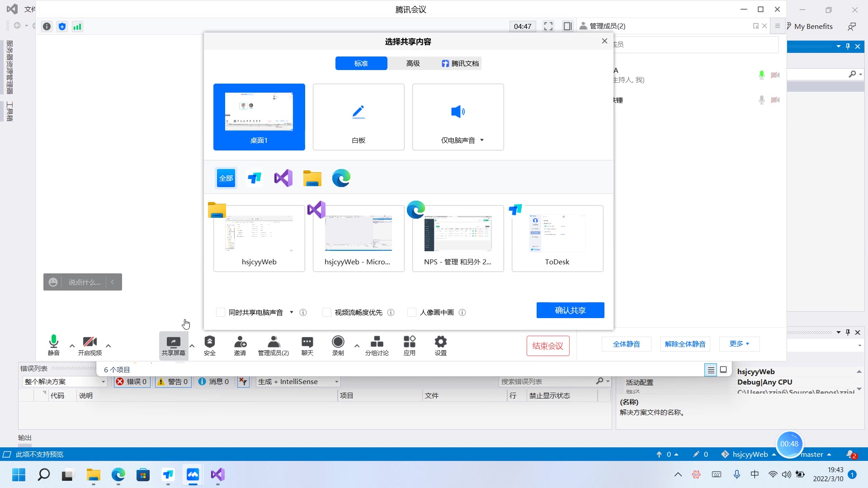Click 确认共享 button

pyautogui.click(x=571, y=310)
